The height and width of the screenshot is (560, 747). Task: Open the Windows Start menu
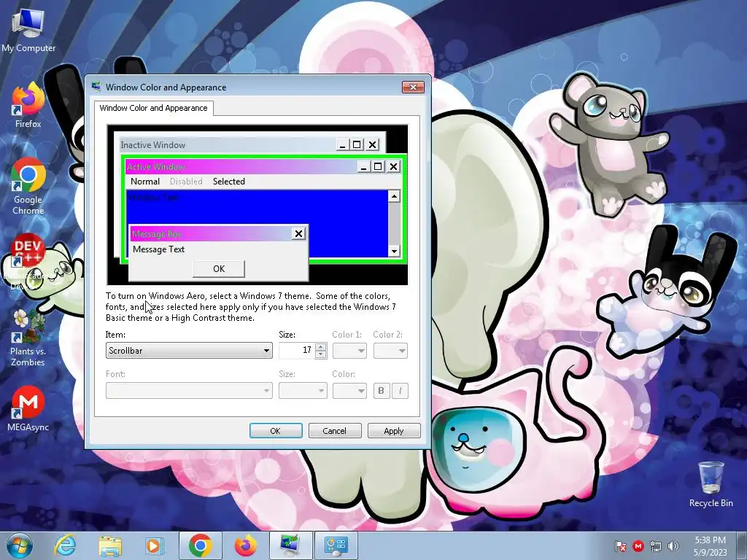[20, 546]
